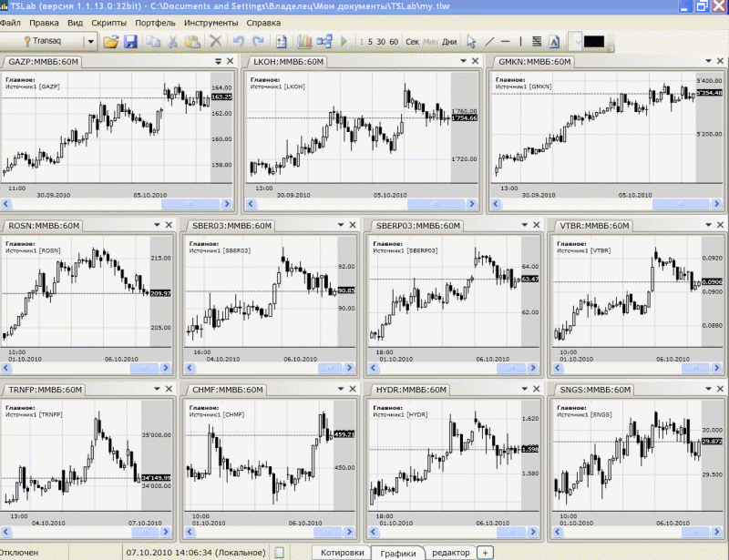729x560 pixels.
Task: Click the VTBR chart scroll right arrow
Action: [716, 368]
